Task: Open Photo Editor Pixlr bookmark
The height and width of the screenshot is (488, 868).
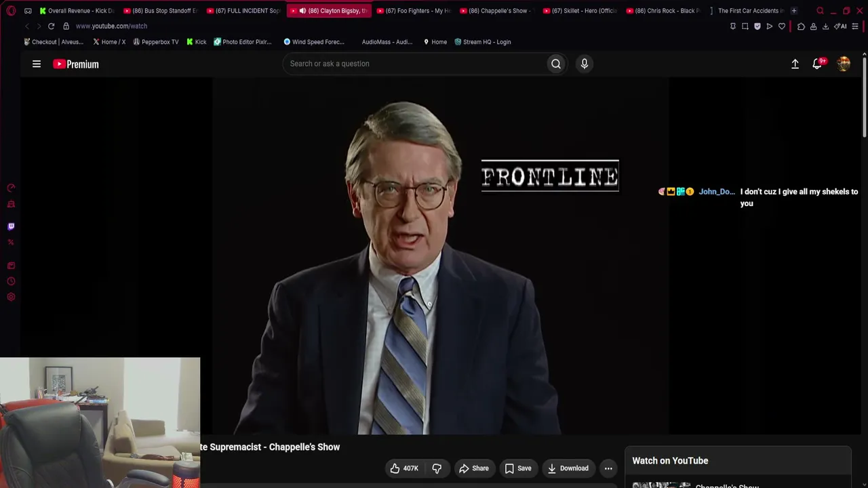Action: pos(243,42)
